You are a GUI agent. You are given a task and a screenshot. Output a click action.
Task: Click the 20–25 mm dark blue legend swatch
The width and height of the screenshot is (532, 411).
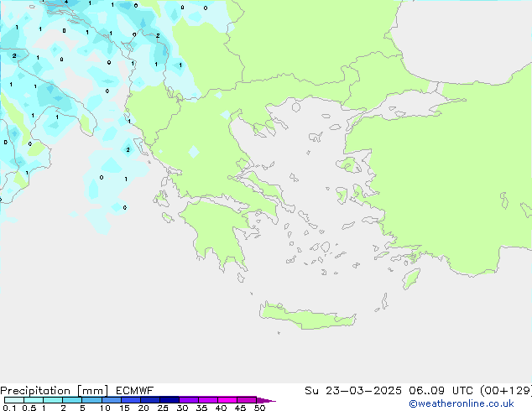coord(150,400)
